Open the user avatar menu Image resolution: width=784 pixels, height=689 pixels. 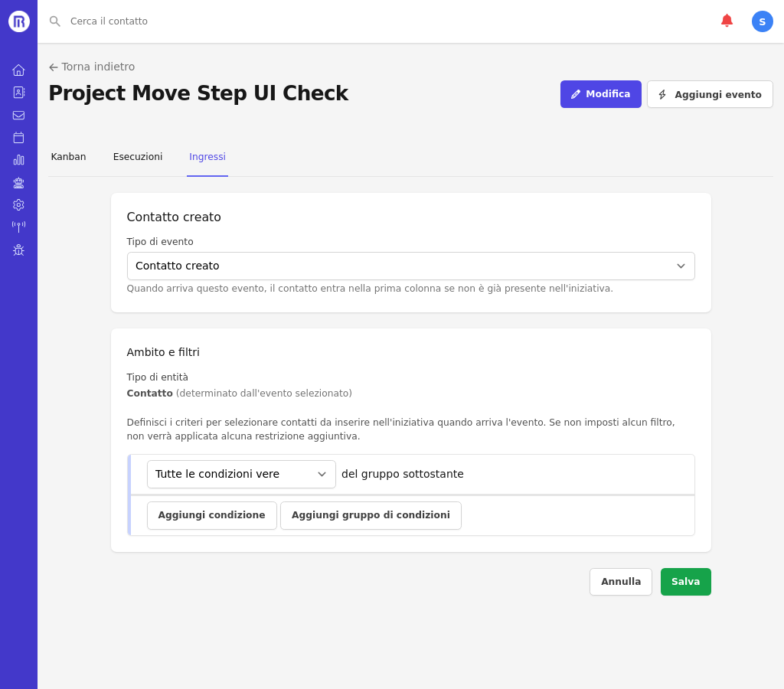pyautogui.click(x=762, y=21)
